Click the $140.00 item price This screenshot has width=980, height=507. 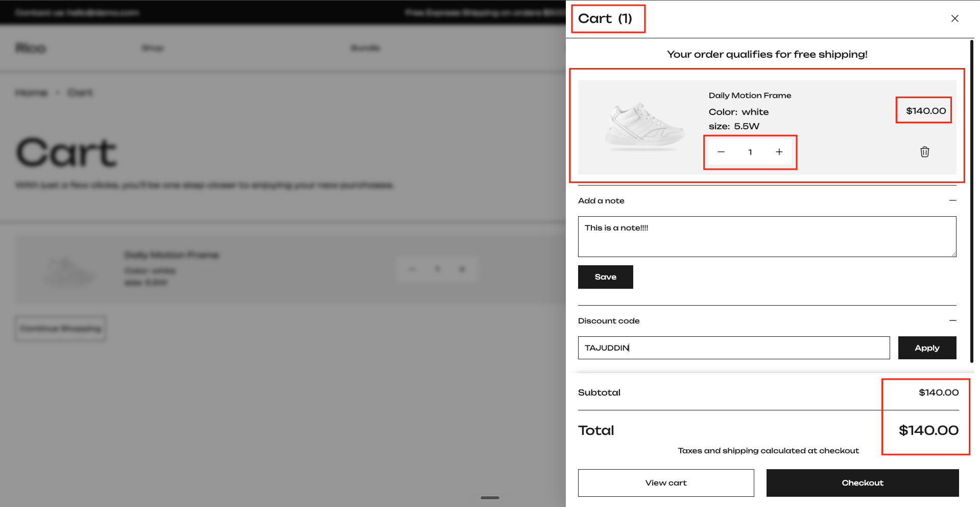tap(926, 111)
